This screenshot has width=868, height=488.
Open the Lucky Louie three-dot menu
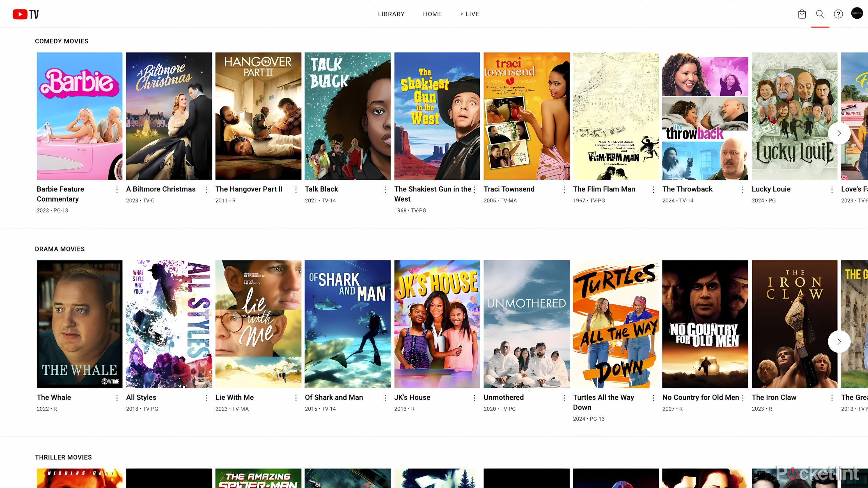(x=832, y=189)
